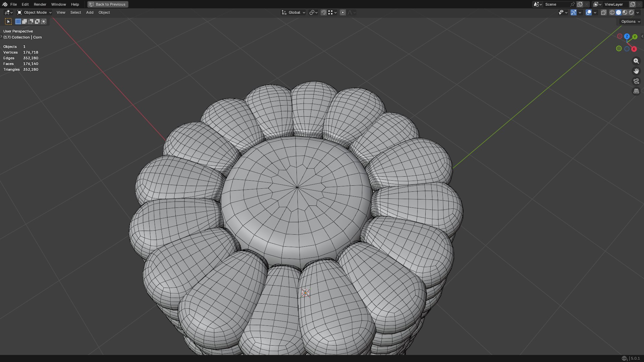Screen dimensions: 644x362
Task: Open the Options dropdown
Action: pos(631,21)
